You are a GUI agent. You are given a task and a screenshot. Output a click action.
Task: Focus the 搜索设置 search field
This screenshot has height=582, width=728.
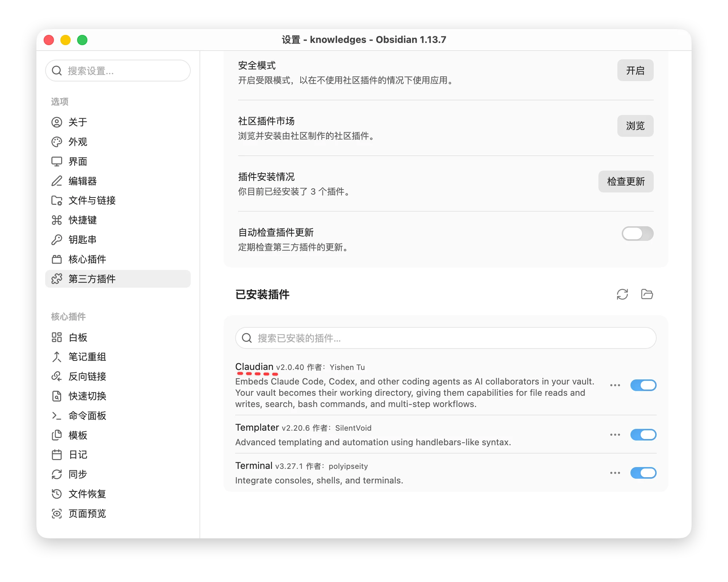pyautogui.click(x=118, y=71)
